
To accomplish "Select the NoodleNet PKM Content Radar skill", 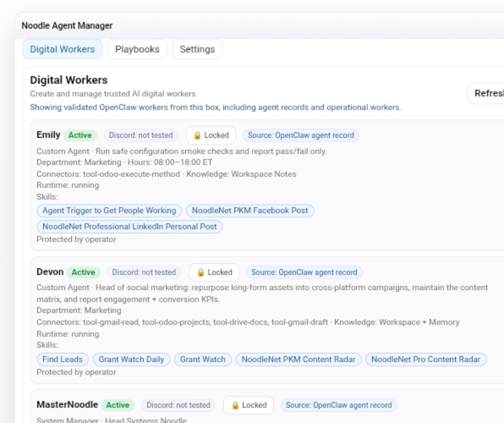I will pos(298,359).
